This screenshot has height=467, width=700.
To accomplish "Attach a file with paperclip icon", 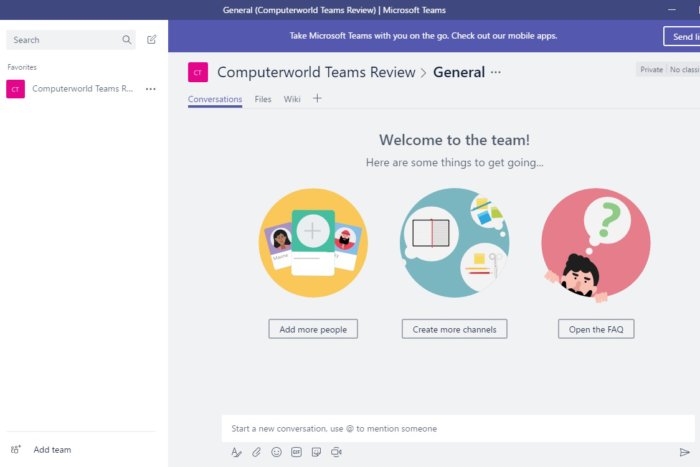I will [x=256, y=452].
